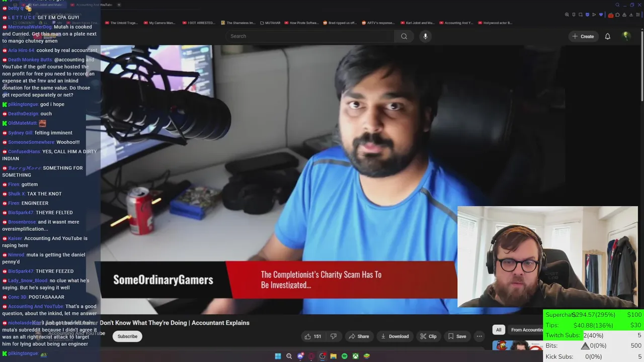Viewport: 644px width, 362px height.
Task: Click chat username 'Accounting And YouTube'
Action: tap(36, 307)
